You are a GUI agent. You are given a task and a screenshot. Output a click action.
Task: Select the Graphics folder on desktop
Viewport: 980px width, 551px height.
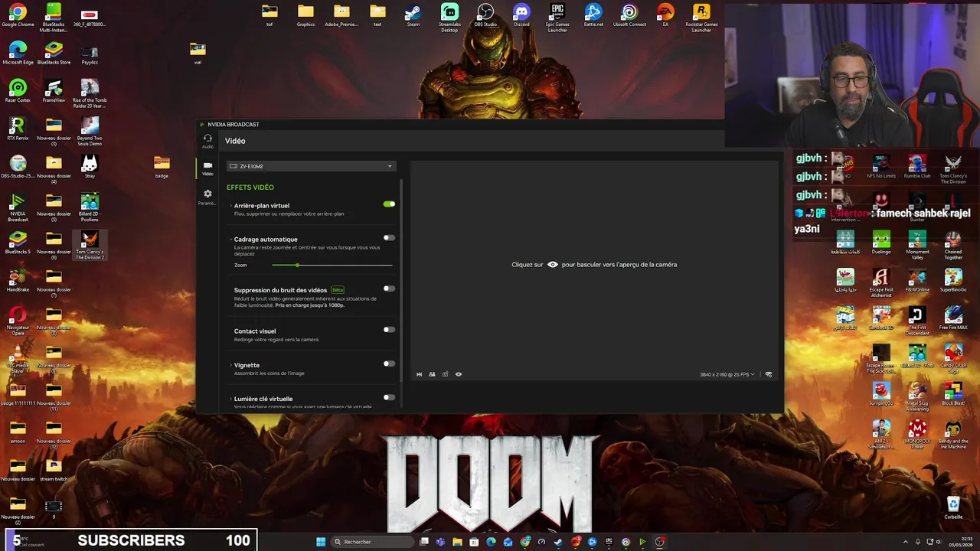click(x=305, y=15)
